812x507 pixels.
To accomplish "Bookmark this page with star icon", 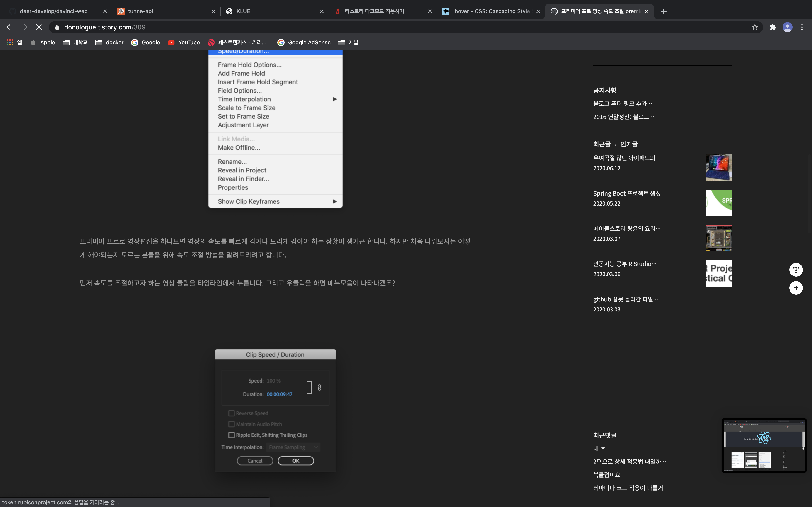I will pyautogui.click(x=755, y=27).
